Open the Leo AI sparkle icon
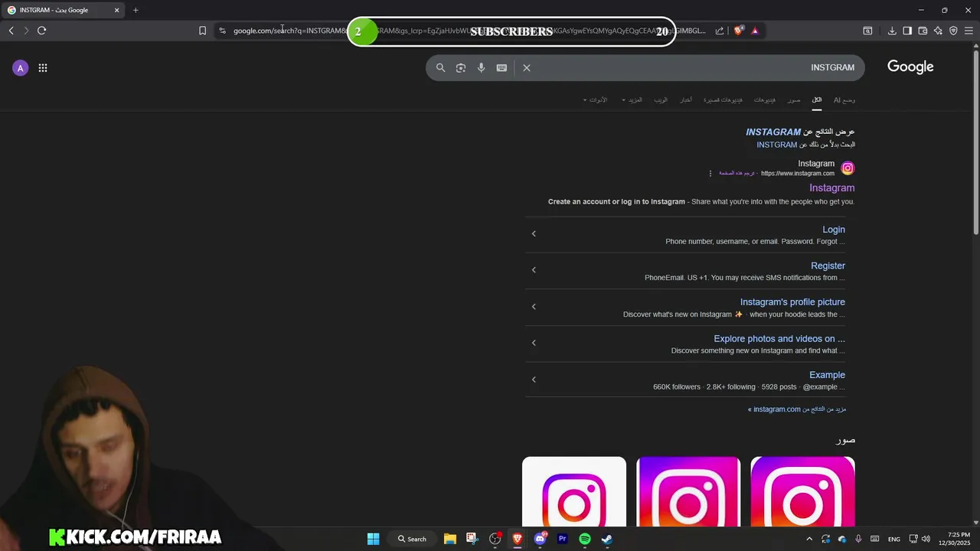 938,31
